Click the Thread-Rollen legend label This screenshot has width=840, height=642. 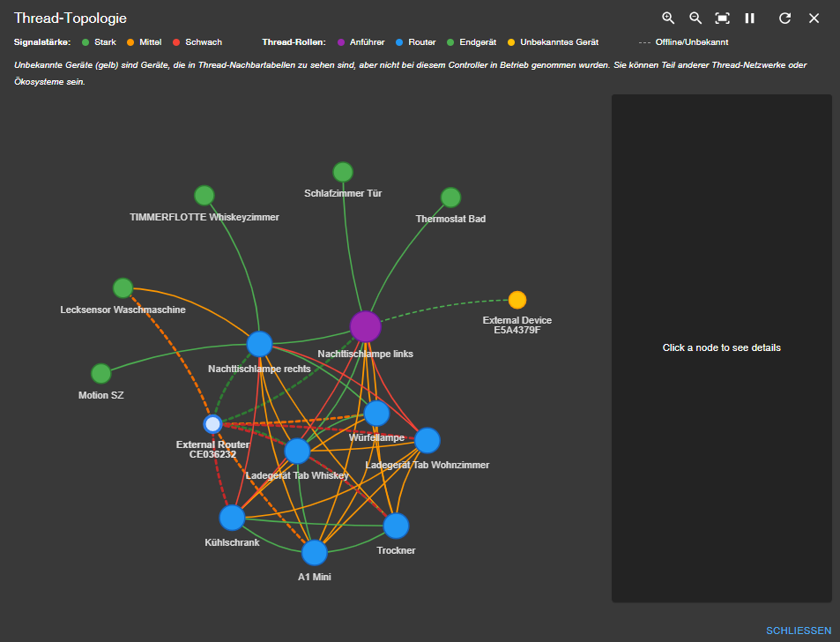[x=294, y=42]
